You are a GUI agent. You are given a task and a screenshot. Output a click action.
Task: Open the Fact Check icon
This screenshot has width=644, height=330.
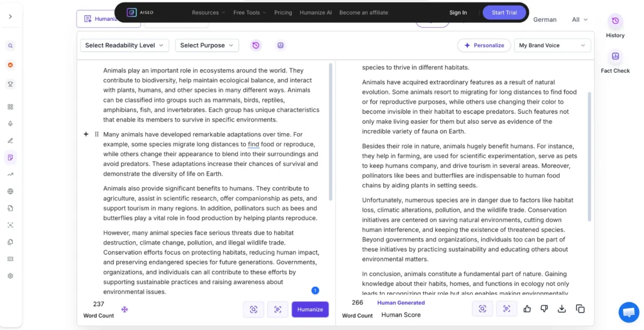(615, 56)
